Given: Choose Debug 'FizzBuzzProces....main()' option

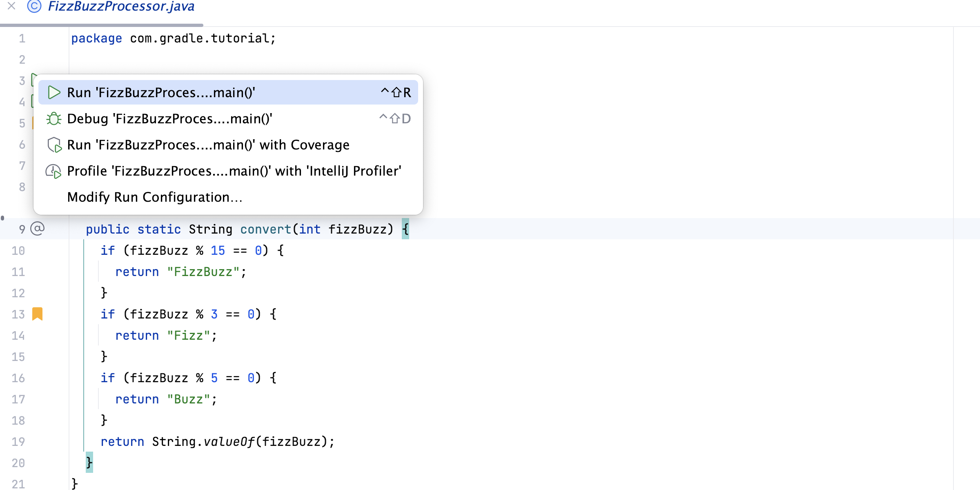Looking at the screenshot, I should 228,119.
